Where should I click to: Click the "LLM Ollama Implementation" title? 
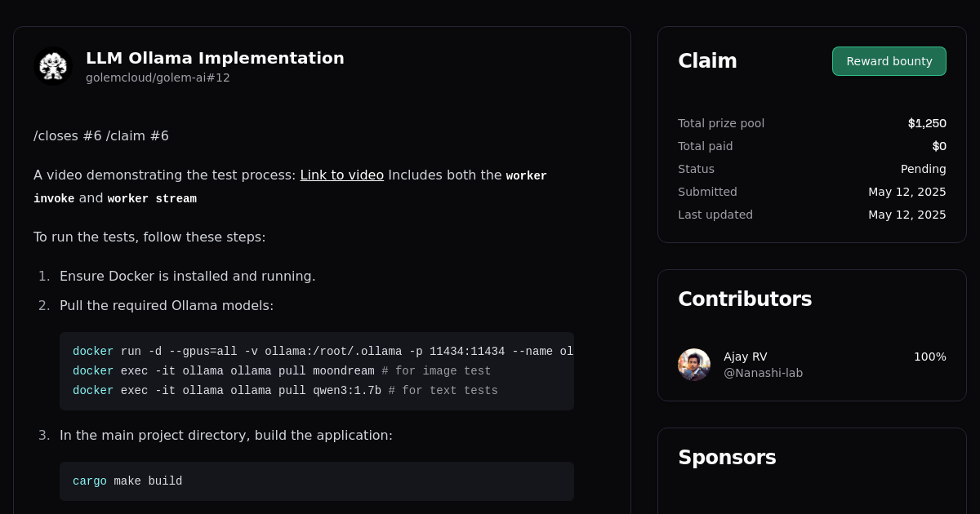click(x=214, y=58)
